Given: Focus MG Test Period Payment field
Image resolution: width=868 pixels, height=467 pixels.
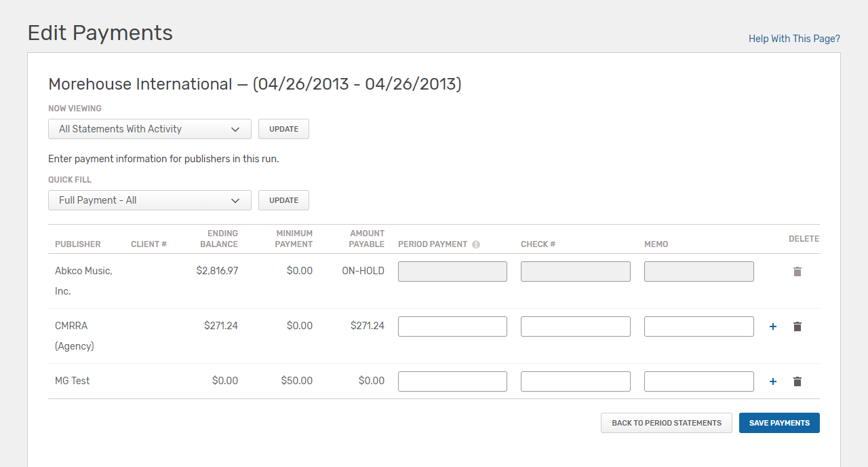Looking at the screenshot, I should (x=452, y=381).
